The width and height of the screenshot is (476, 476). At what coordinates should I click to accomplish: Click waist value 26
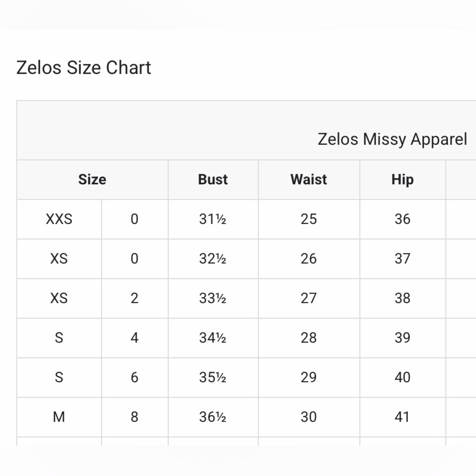(309, 258)
